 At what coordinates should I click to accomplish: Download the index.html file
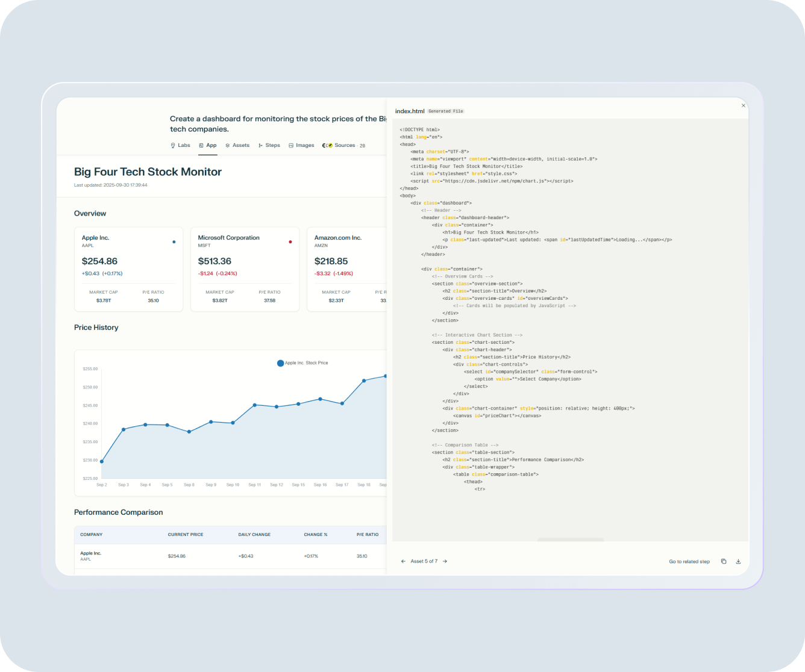click(738, 561)
